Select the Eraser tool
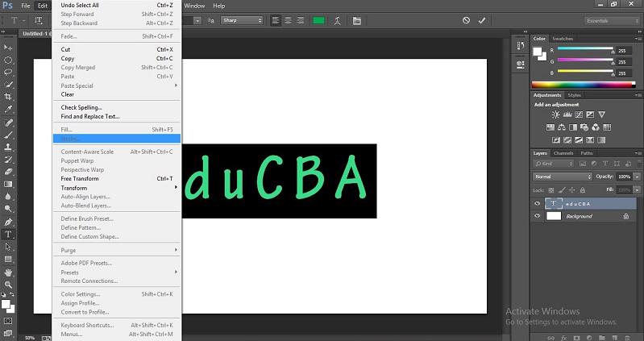This screenshot has width=644, height=341. click(8, 172)
